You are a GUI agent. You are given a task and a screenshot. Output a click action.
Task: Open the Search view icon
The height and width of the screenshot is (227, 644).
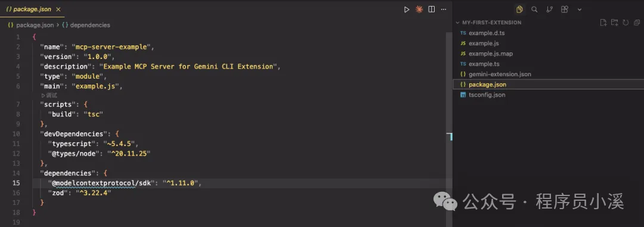point(534,10)
